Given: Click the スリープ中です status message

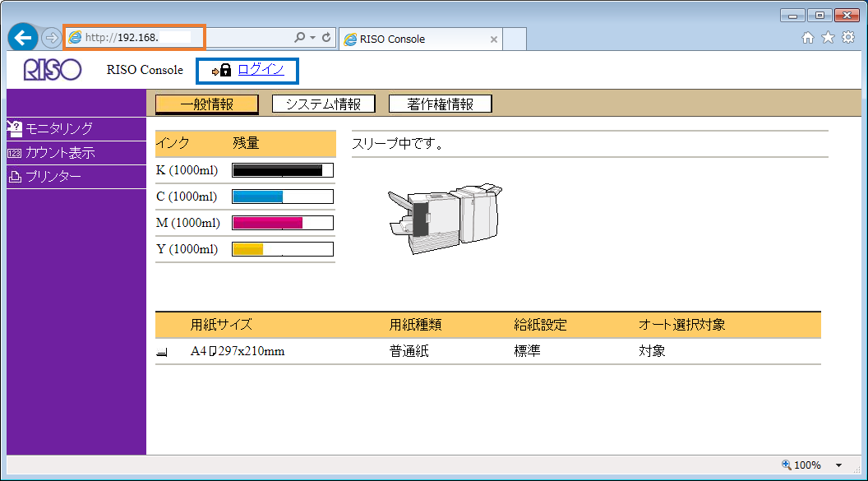Looking at the screenshot, I should tap(398, 144).
